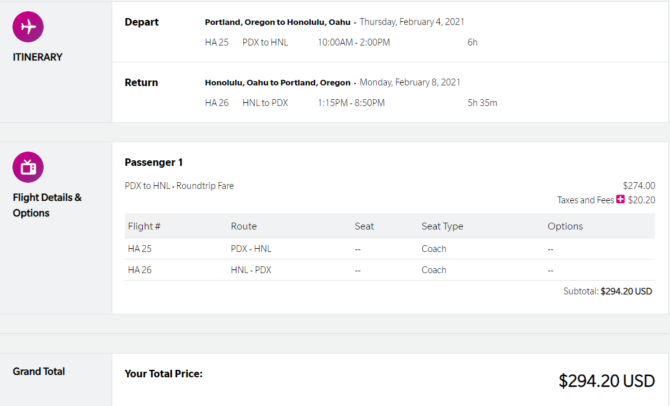Click the pink airplane Itinerary icon
The height and width of the screenshot is (406, 670).
(x=28, y=26)
